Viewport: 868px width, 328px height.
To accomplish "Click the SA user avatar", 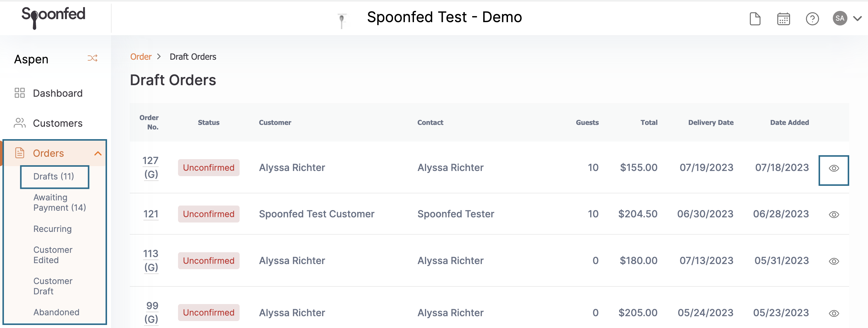I will pyautogui.click(x=840, y=18).
